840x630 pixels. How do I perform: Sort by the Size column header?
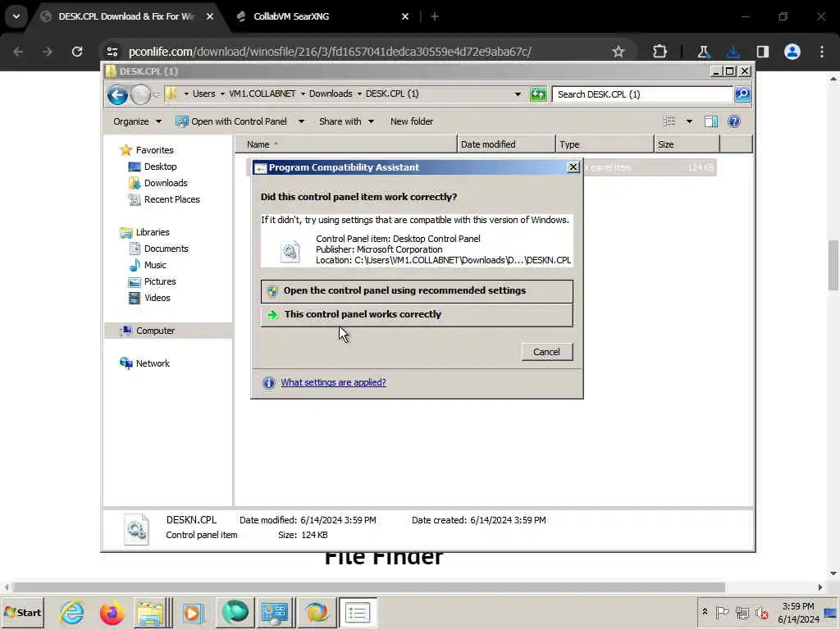click(687, 144)
